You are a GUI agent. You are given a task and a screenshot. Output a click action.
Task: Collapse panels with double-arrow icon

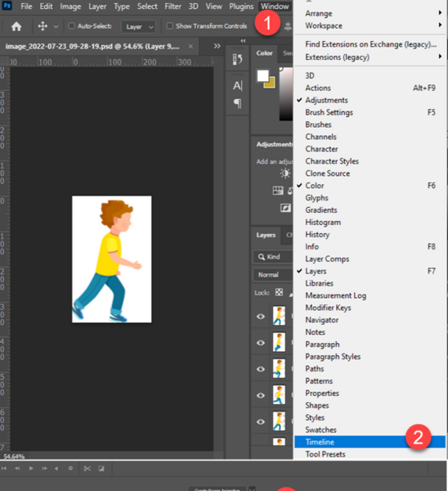243,41
